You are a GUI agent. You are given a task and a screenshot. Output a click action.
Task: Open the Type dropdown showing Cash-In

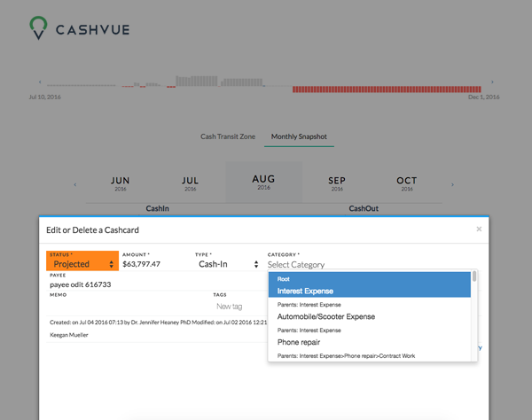[226, 264]
